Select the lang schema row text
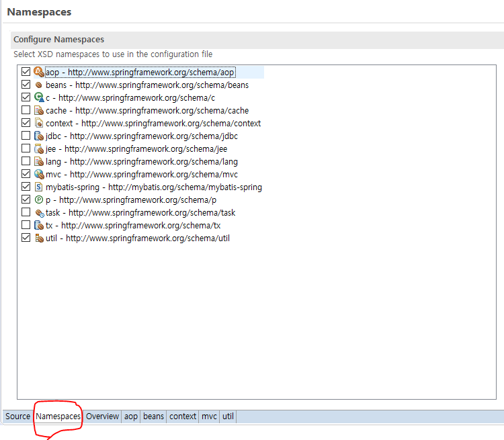 click(x=142, y=162)
